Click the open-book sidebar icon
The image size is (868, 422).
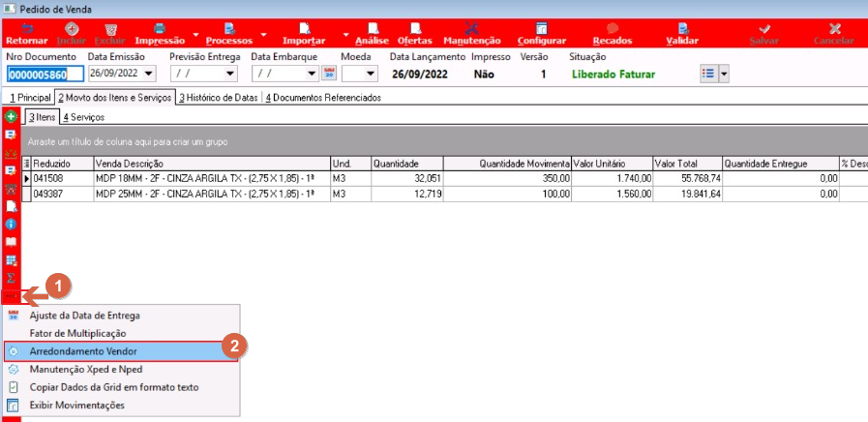point(11,242)
